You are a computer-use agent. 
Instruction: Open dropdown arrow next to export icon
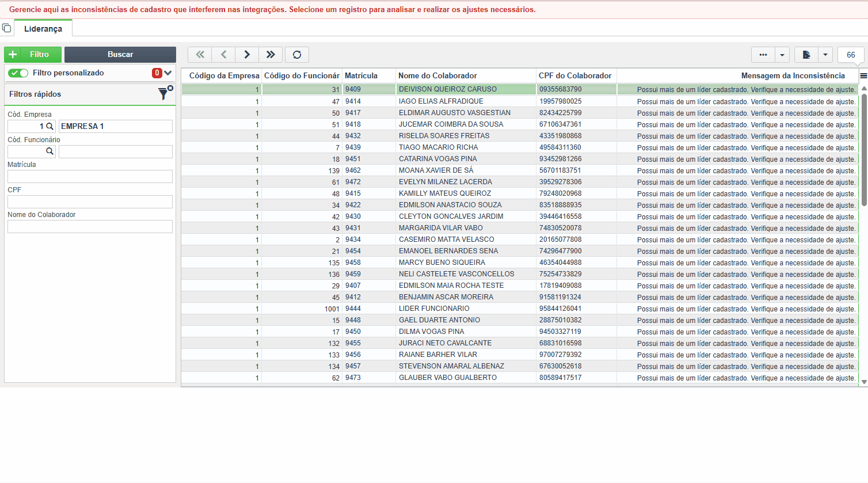pyautogui.click(x=825, y=55)
